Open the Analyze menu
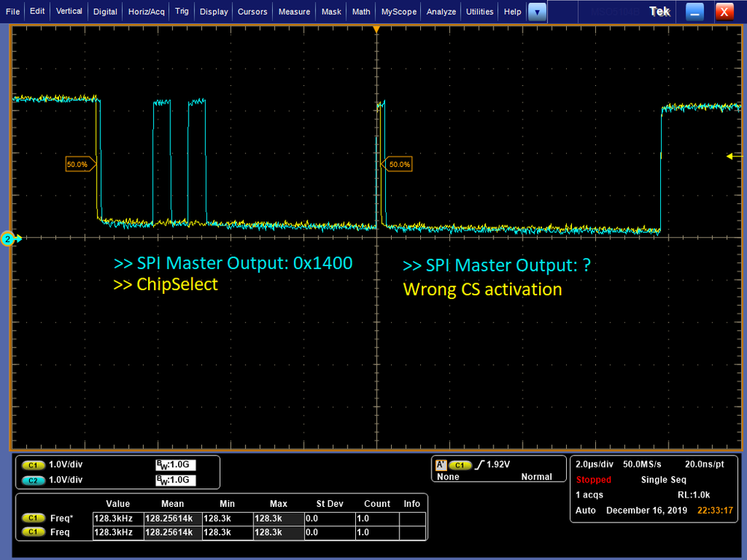Viewport: 747px width, 560px height. coord(441,11)
